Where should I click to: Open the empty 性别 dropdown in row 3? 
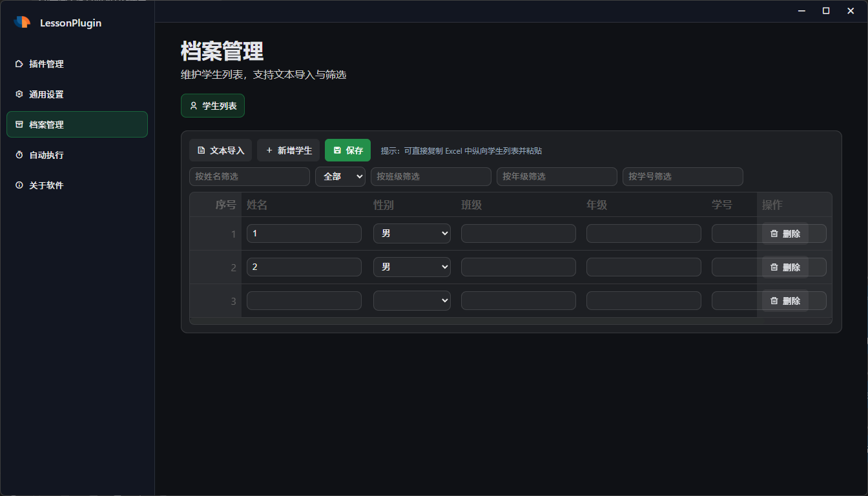coord(411,301)
